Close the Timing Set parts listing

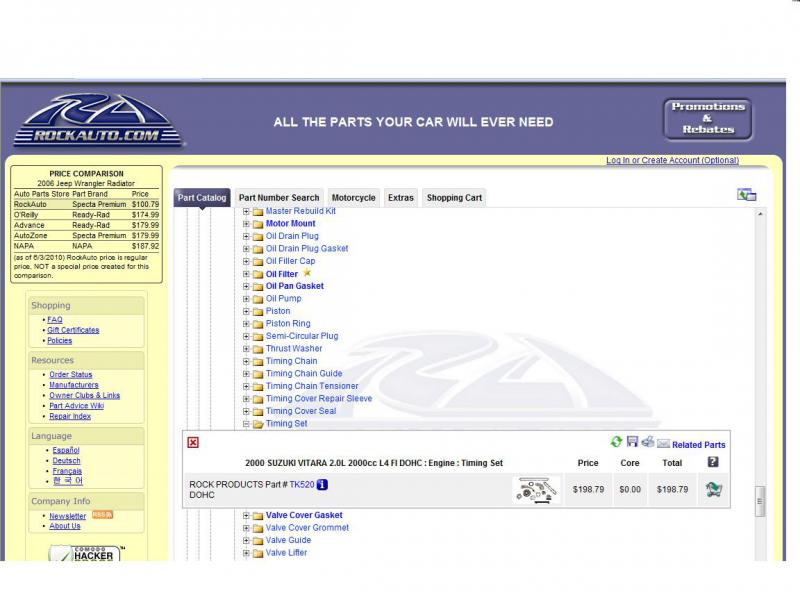(x=193, y=442)
